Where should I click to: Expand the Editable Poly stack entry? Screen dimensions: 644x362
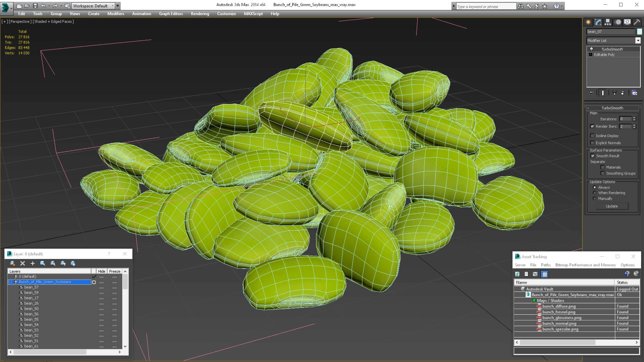tap(591, 55)
